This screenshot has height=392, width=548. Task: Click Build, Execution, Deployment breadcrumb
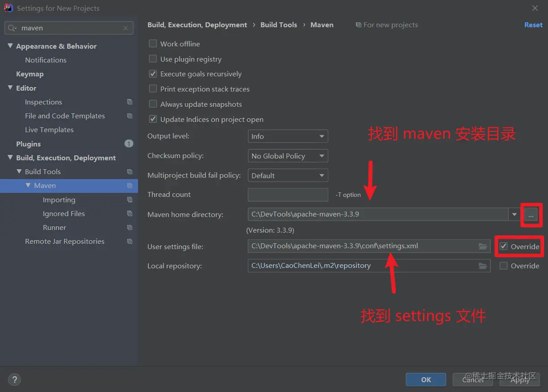coord(197,25)
